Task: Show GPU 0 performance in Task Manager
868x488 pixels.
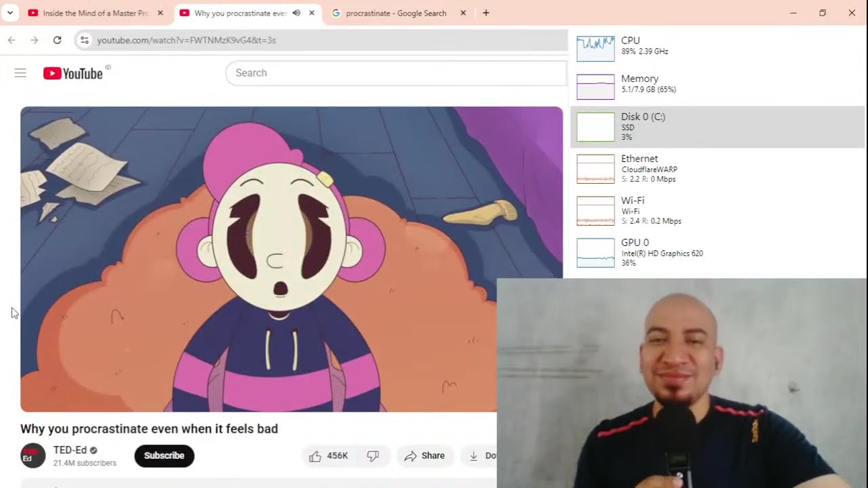Action: [717, 252]
